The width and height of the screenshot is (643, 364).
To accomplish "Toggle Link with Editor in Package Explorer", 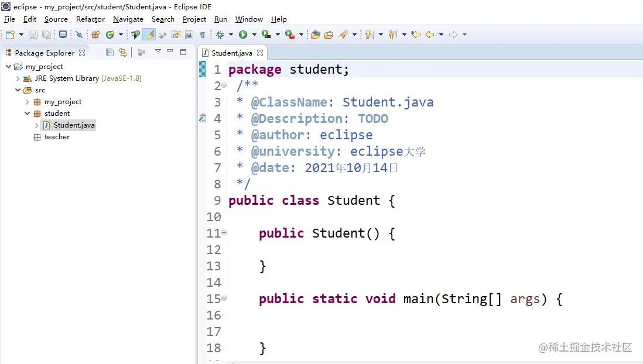I will 122,52.
